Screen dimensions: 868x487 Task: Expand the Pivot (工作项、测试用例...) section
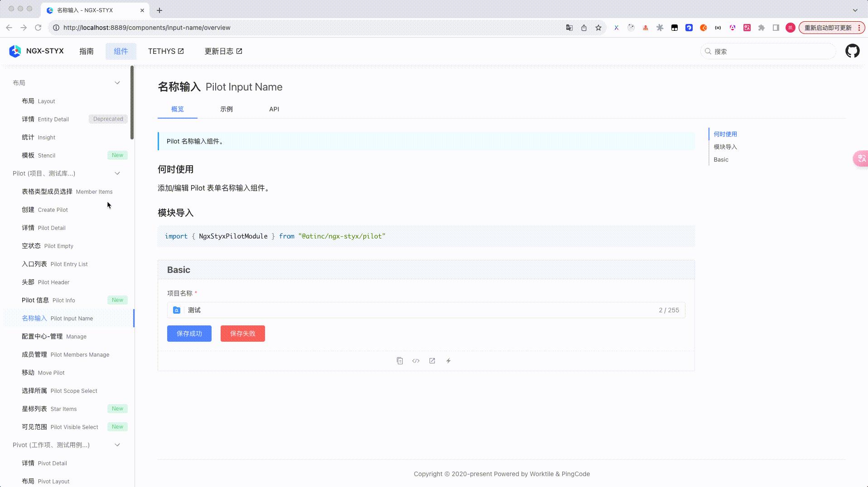coord(117,445)
